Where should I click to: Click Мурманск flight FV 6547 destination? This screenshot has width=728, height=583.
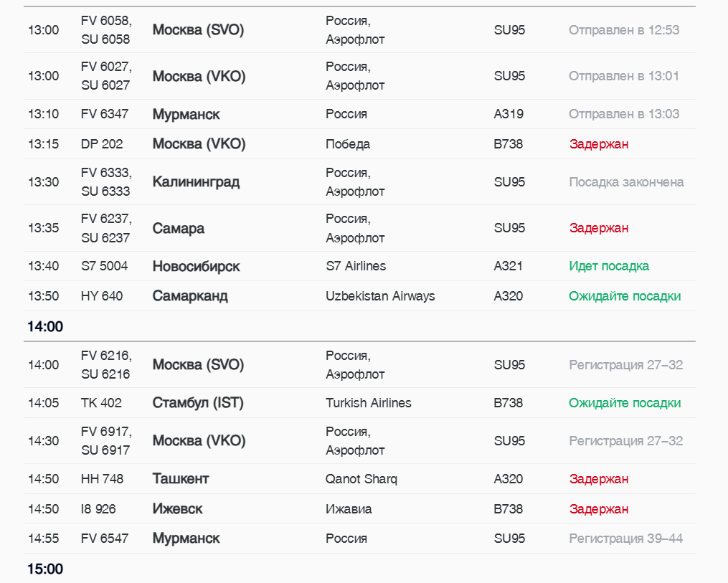[x=186, y=539]
